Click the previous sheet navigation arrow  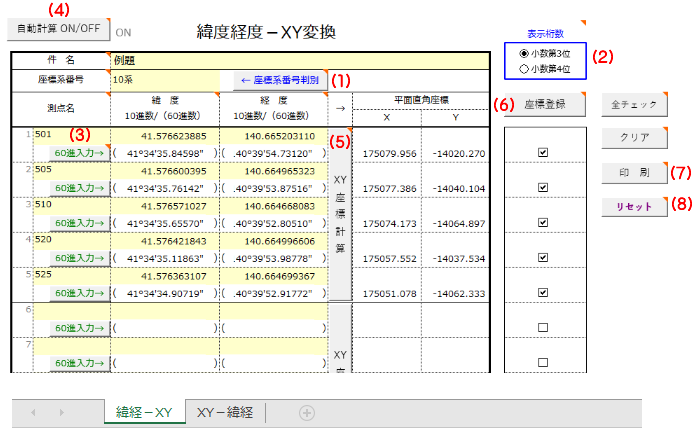pos(33,412)
